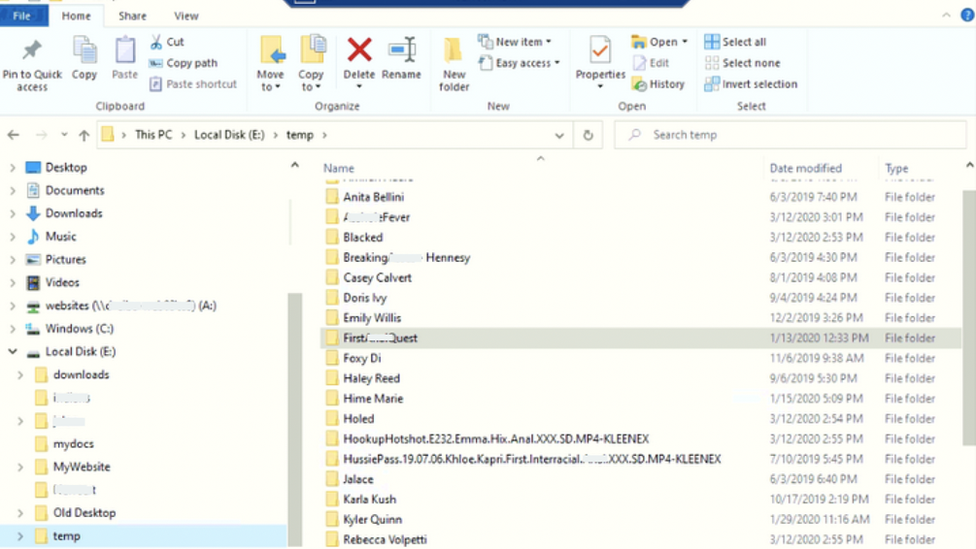Image resolution: width=976 pixels, height=549 pixels.
Task: Open the File tab
Action: 22,16
